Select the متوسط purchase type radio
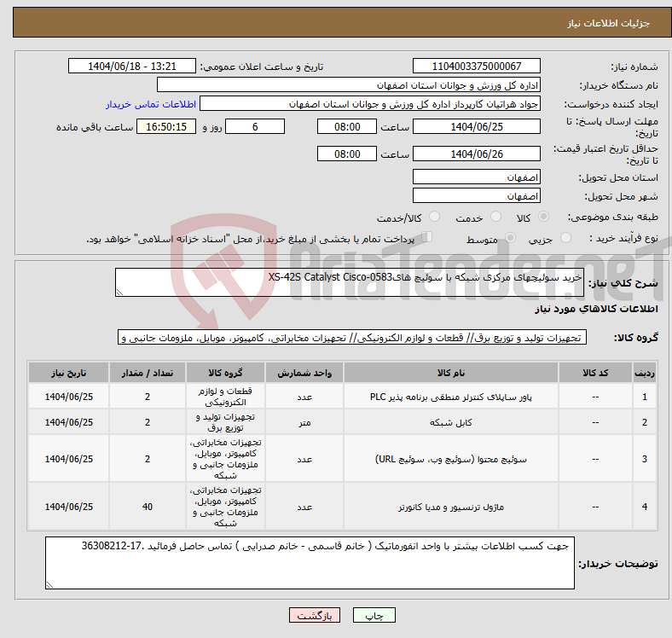The height and width of the screenshot is (638, 672). click(x=510, y=237)
